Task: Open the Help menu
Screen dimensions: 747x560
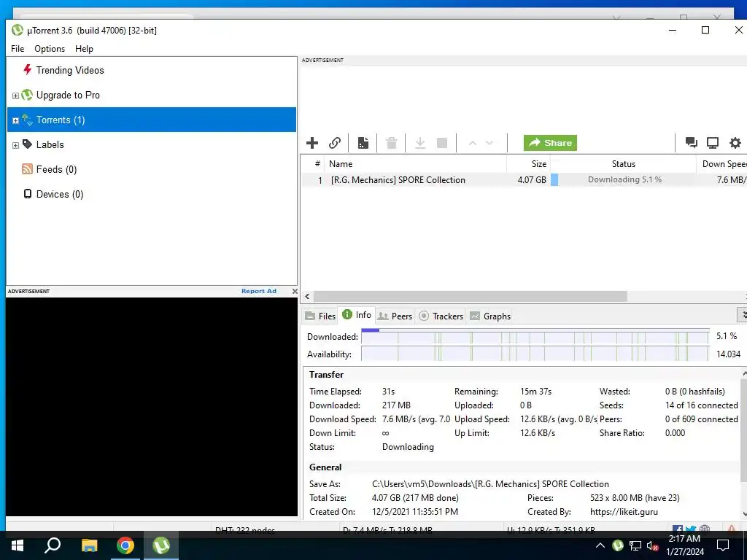Action: [84, 49]
